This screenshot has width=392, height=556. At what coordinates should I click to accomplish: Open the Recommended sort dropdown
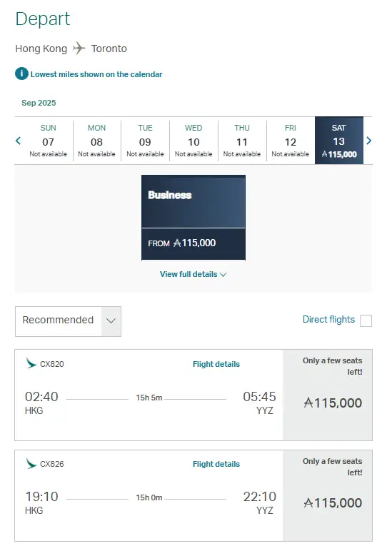pyautogui.click(x=68, y=322)
